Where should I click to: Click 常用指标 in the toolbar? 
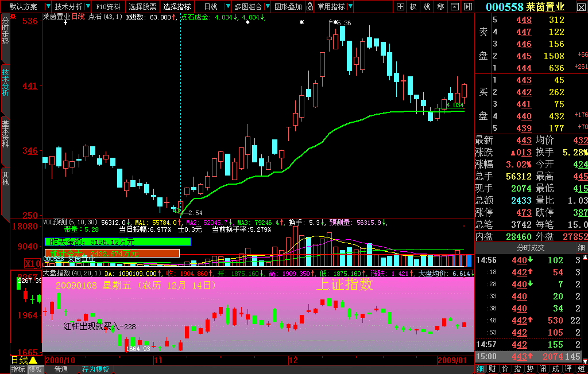pyautogui.click(x=331, y=7)
